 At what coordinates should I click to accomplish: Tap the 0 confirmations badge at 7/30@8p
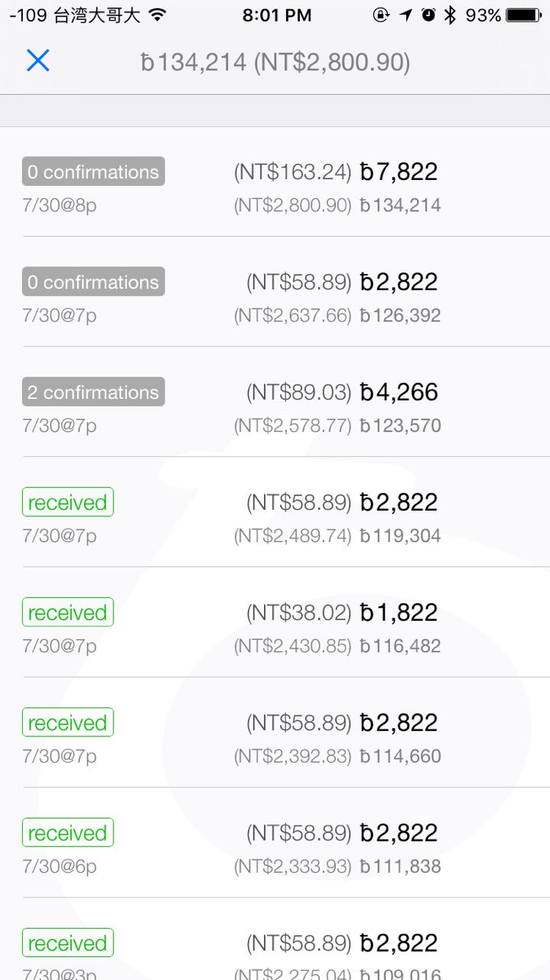93,171
